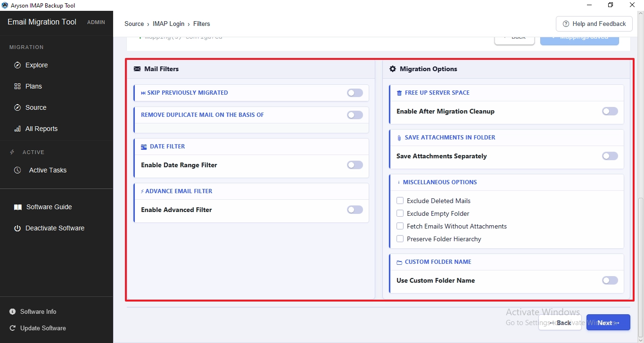This screenshot has width=644, height=343.
Task: Click the Email Migration Tool title
Action: pyautogui.click(x=42, y=22)
